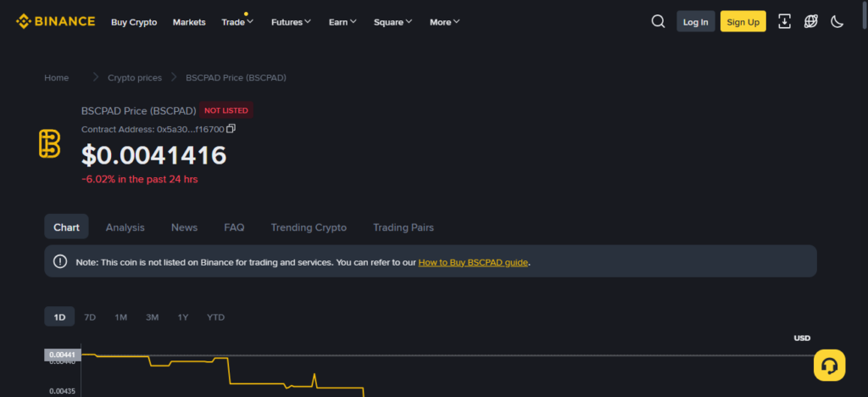Expand the More dropdown menu
The image size is (868, 397).
pos(444,22)
